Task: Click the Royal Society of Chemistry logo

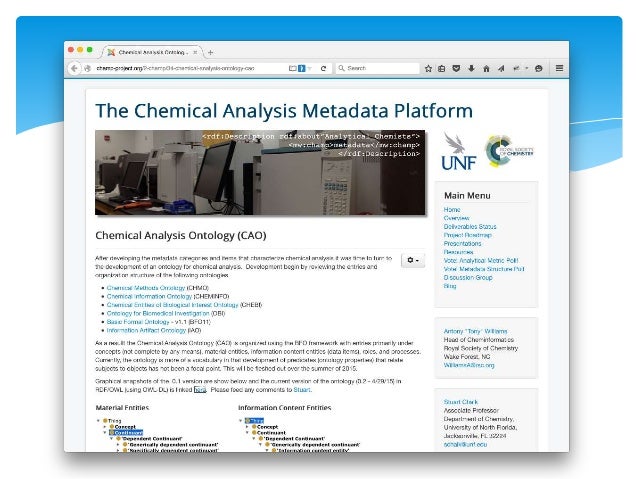Action: pos(509,151)
